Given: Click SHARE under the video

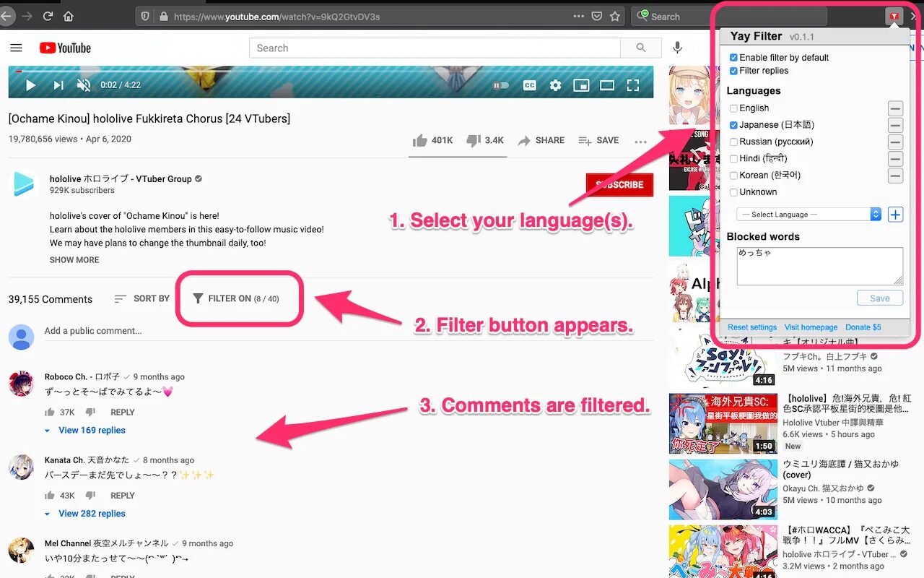Looking at the screenshot, I should 541,140.
